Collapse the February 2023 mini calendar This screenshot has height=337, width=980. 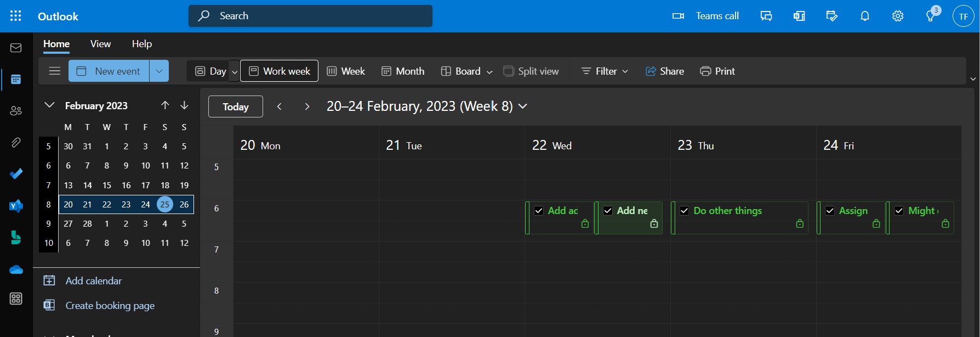pos(49,105)
